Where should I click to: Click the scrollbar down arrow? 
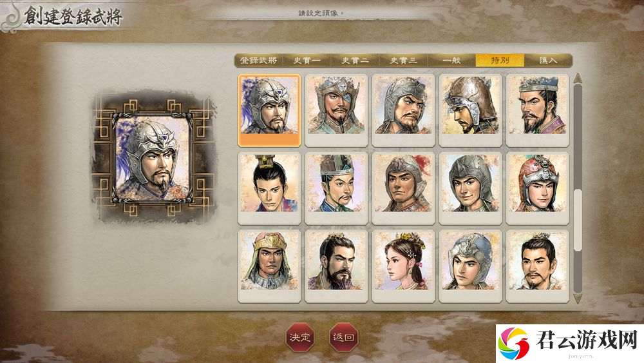[578, 299]
